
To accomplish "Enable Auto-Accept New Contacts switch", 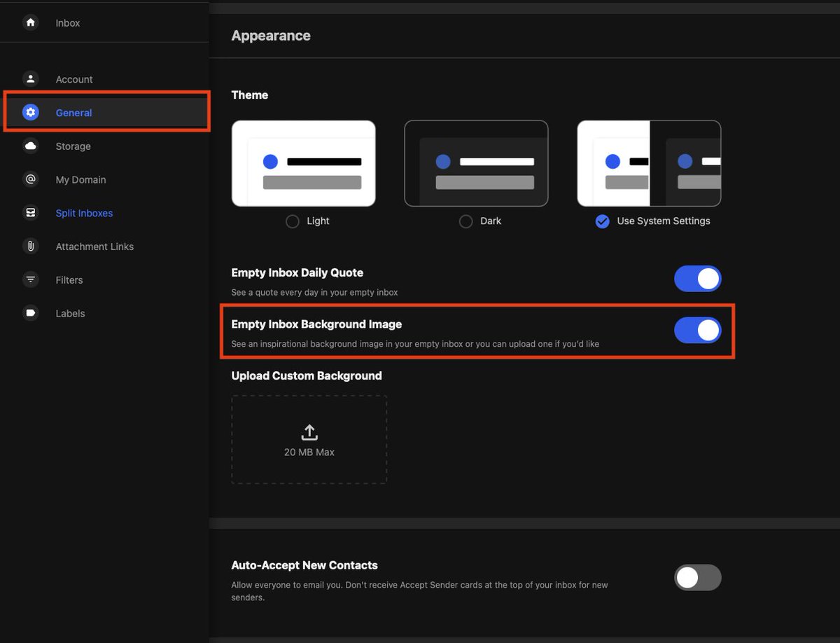I will (x=697, y=577).
